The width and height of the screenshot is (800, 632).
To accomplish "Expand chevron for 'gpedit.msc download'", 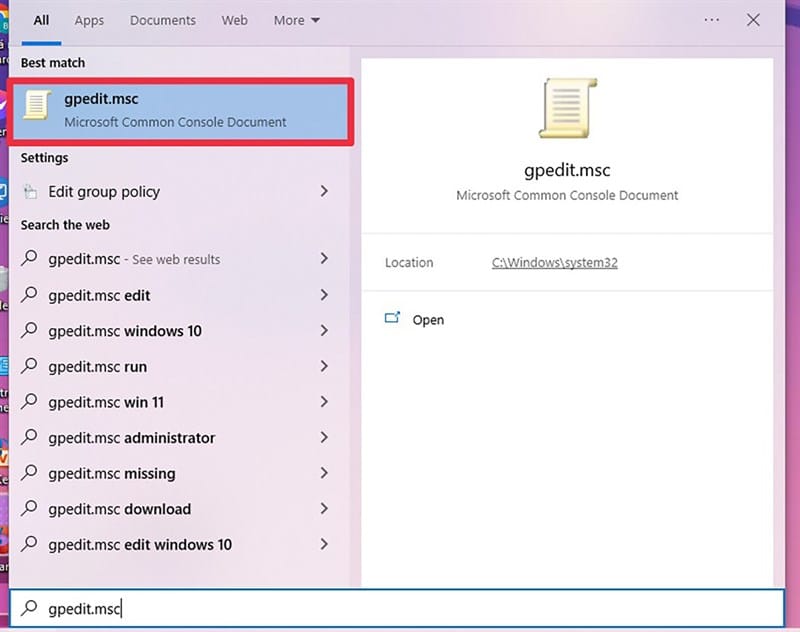I will click(x=324, y=509).
